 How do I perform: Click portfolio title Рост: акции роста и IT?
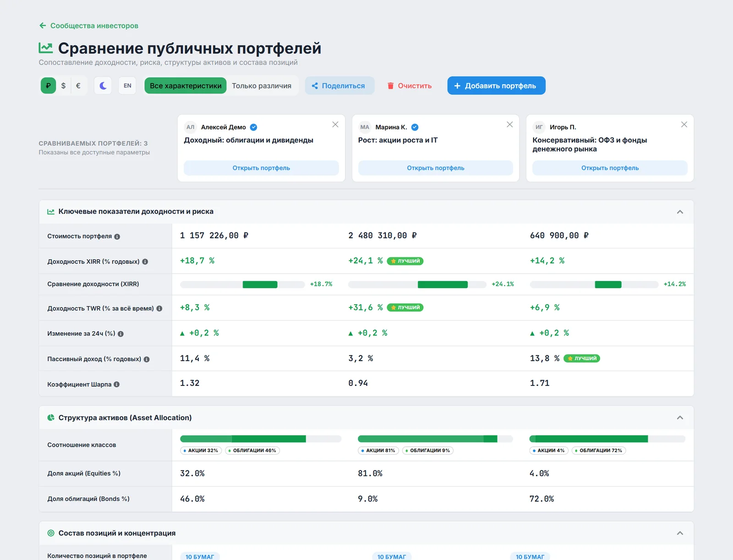[x=398, y=140]
